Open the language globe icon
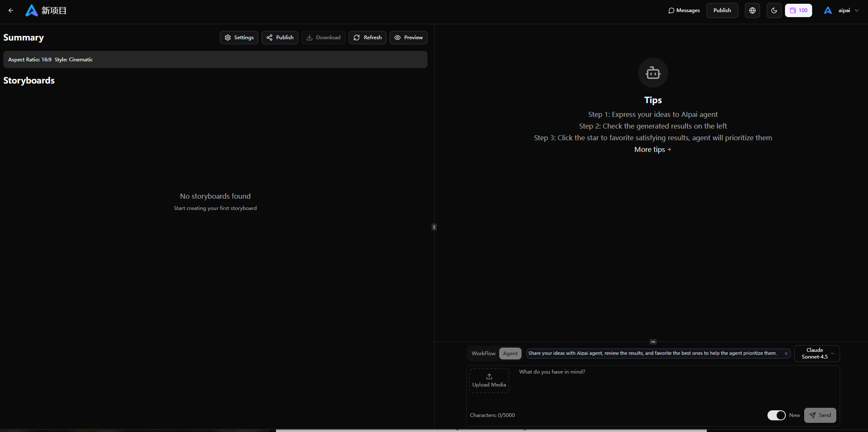 pos(752,10)
